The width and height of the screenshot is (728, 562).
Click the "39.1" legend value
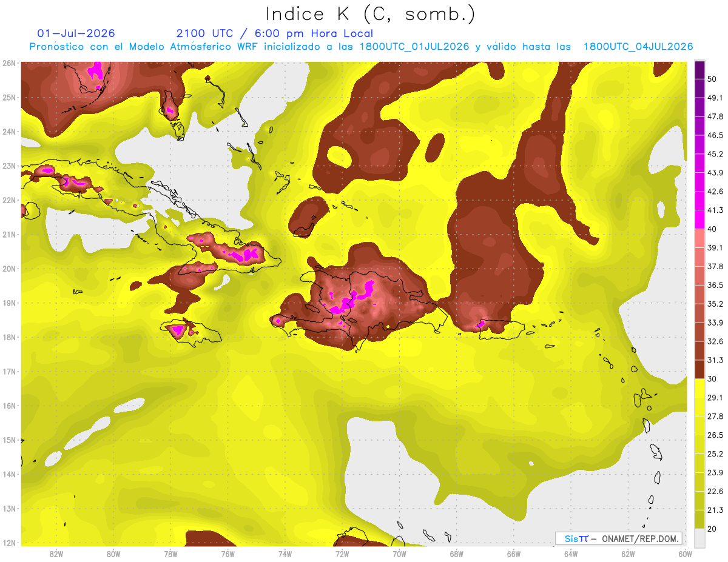click(x=715, y=248)
